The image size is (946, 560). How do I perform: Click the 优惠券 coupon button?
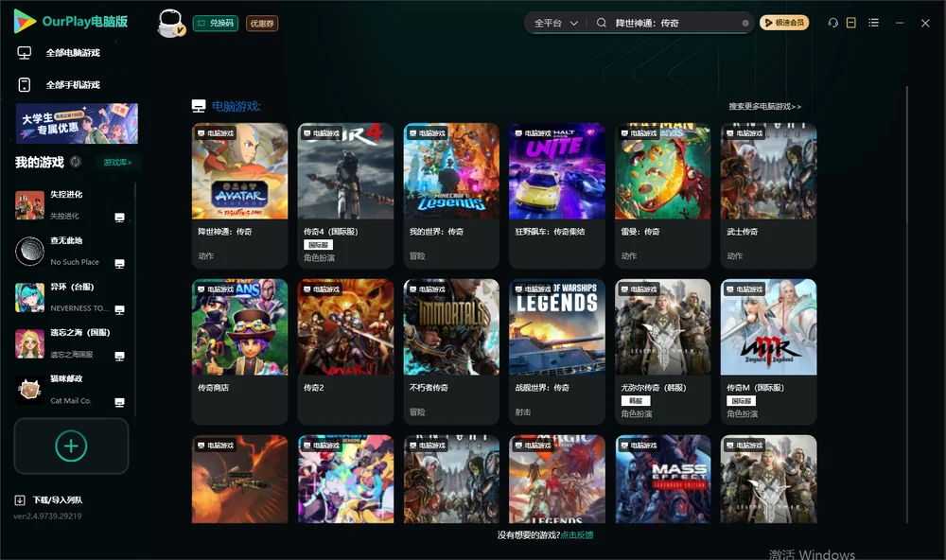(262, 23)
